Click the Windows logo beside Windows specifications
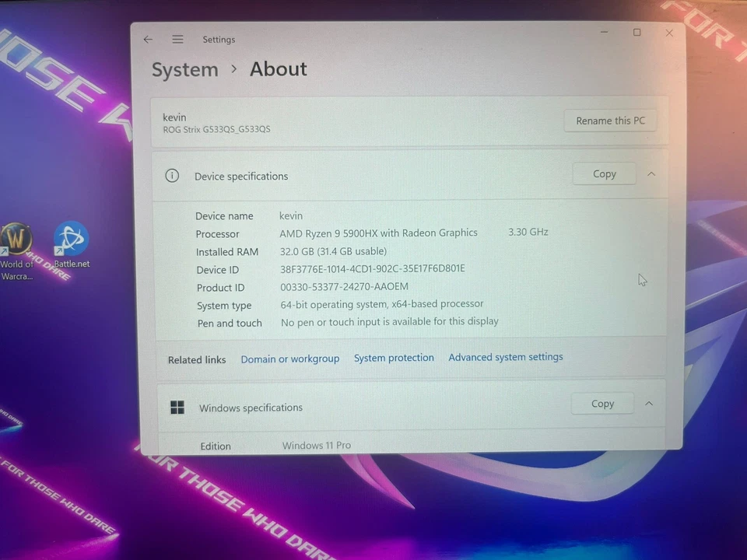 [177, 408]
